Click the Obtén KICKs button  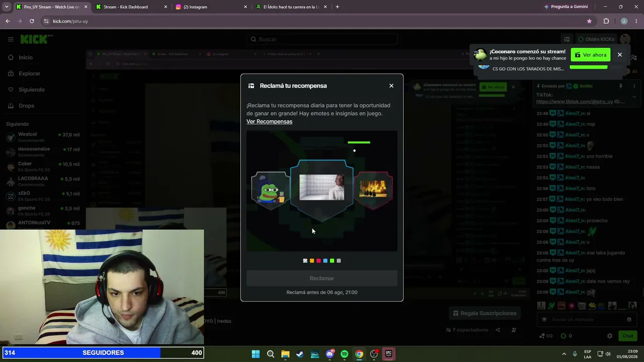(596, 39)
